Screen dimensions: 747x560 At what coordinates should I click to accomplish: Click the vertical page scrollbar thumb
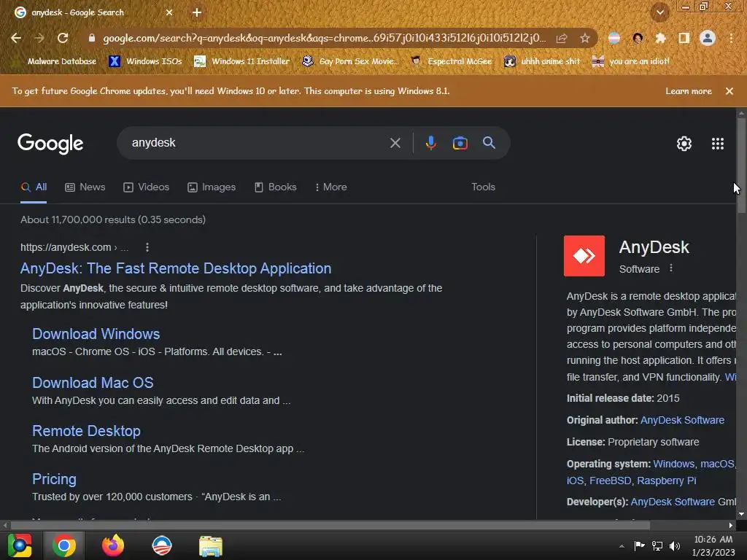coord(741,166)
